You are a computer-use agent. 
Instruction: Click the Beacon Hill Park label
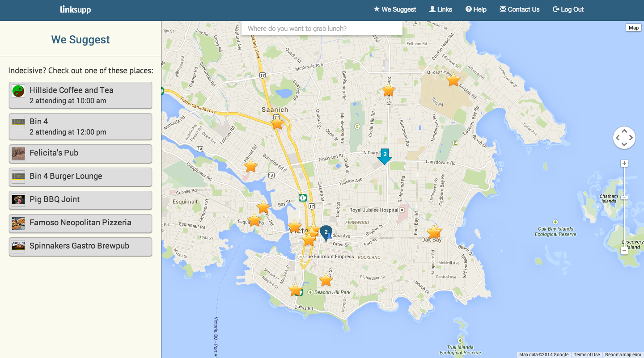coord(332,292)
